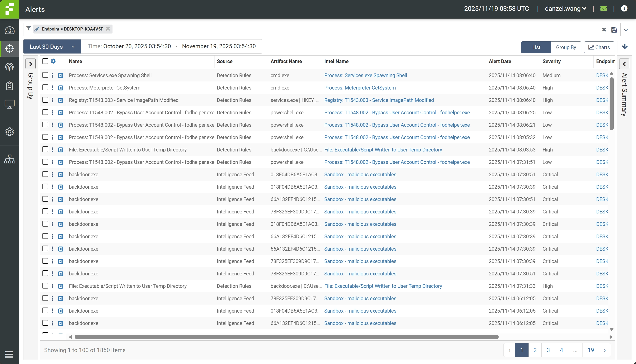Viewport: 636px width, 364px height.
Task: Open the Last 30 Days dropdown
Action: (52, 47)
